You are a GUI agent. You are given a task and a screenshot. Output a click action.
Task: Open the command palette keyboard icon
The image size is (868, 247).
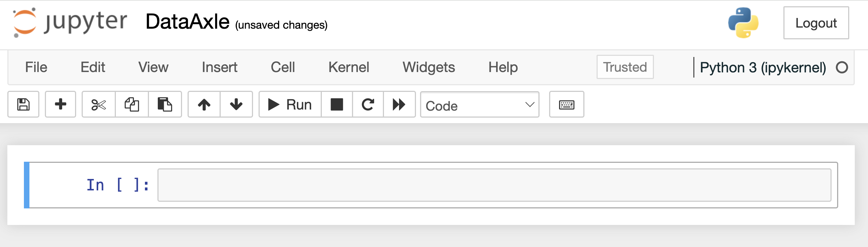point(566,104)
